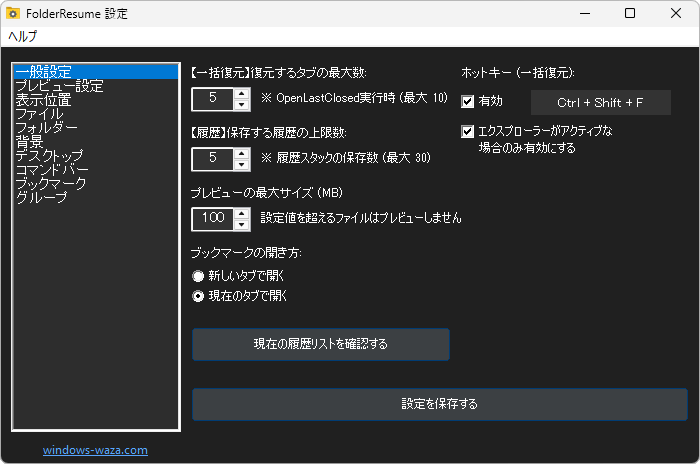Click the 設定を保存する button
Image resolution: width=700 pixels, height=464 pixels.
coord(440,404)
